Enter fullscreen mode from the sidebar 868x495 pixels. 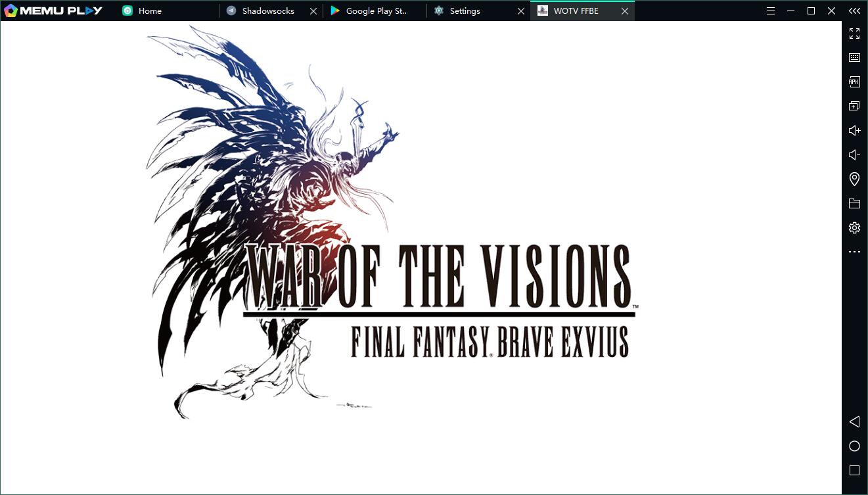(x=854, y=34)
